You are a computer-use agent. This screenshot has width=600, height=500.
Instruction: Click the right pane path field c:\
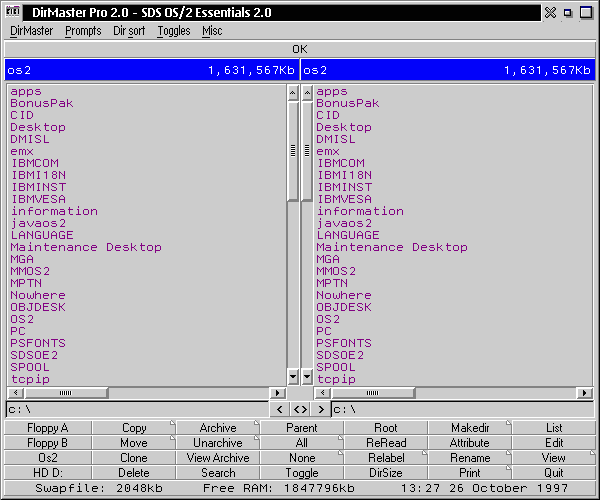[463, 410]
